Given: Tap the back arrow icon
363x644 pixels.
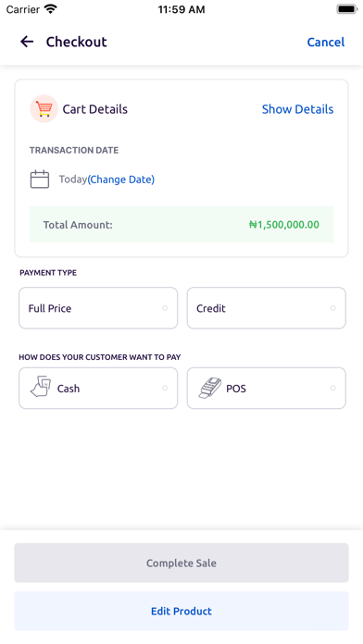Looking at the screenshot, I should (x=27, y=42).
